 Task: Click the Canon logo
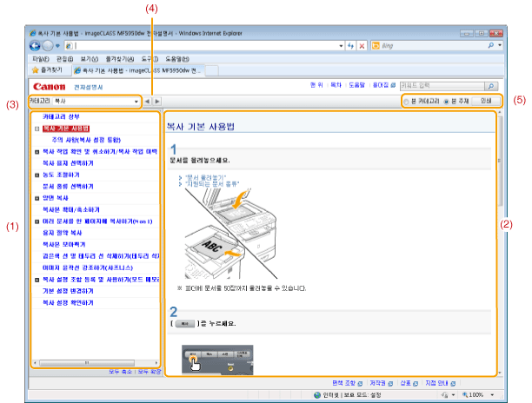click(x=49, y=87)
